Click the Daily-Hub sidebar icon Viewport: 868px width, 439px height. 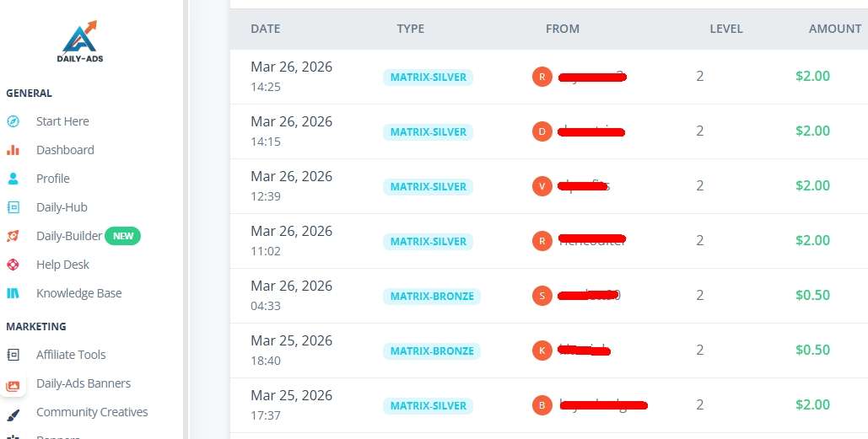coord(13,207)
